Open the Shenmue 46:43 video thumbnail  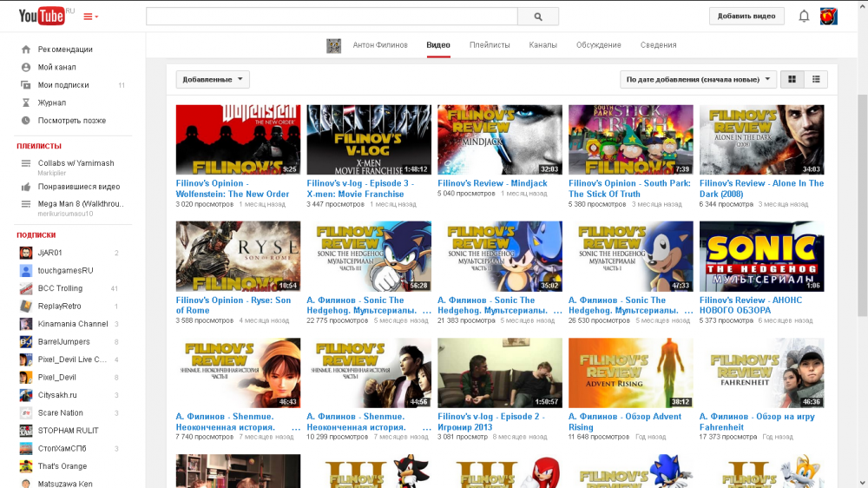click(238, 373)
